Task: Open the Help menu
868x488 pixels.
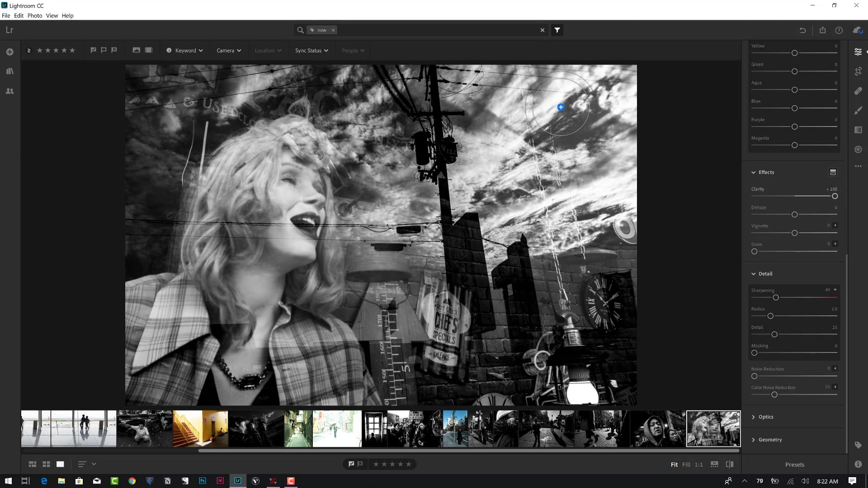Action: (x=68, y=15)
